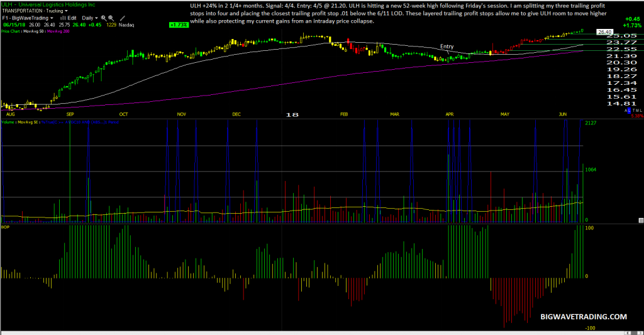
Task: Click the Entry annotation on the chart
Action: pyautogui.click(x=447, y=47)
